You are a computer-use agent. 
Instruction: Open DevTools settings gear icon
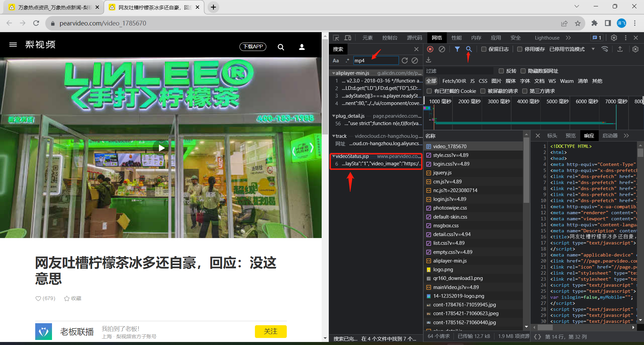[x=614, y=38]
